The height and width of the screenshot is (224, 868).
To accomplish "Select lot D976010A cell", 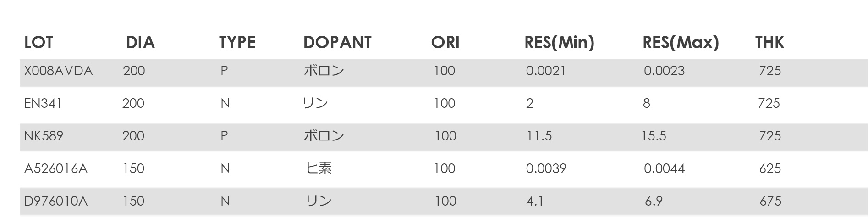I will (x=55, y=201).
